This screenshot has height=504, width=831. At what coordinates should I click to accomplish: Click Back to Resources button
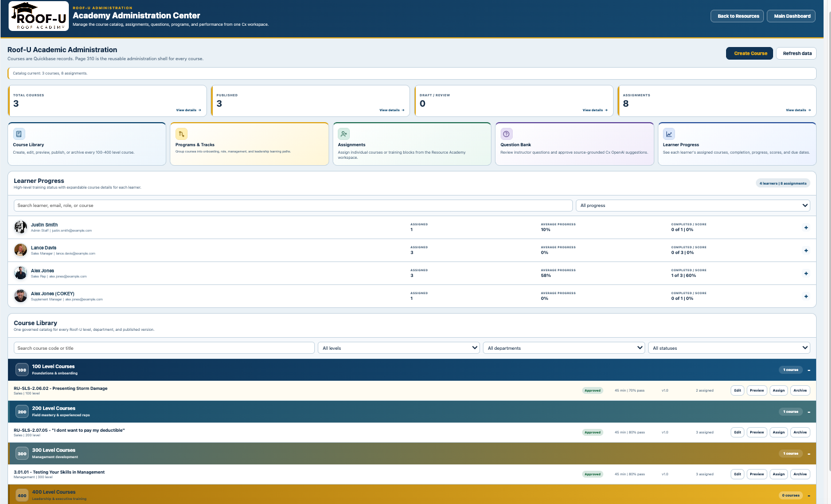coord(737,16)
